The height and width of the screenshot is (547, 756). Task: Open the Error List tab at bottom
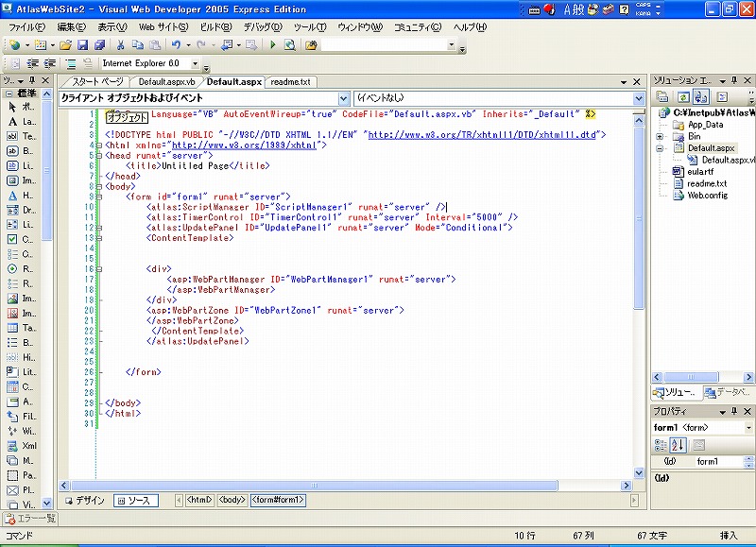click(30, 519)
